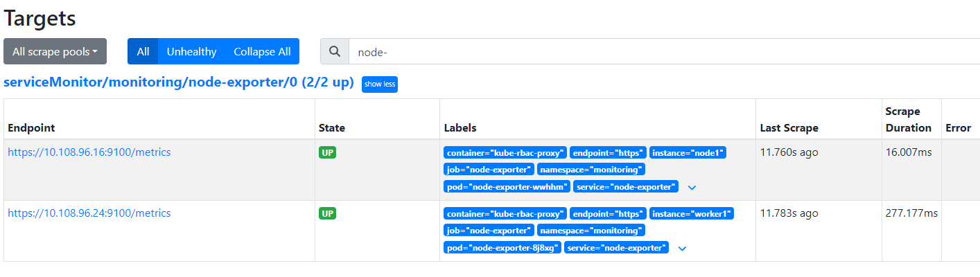Click the UP state badge for node1
This screenshot has height=277, width=980.
click(327, 152)
